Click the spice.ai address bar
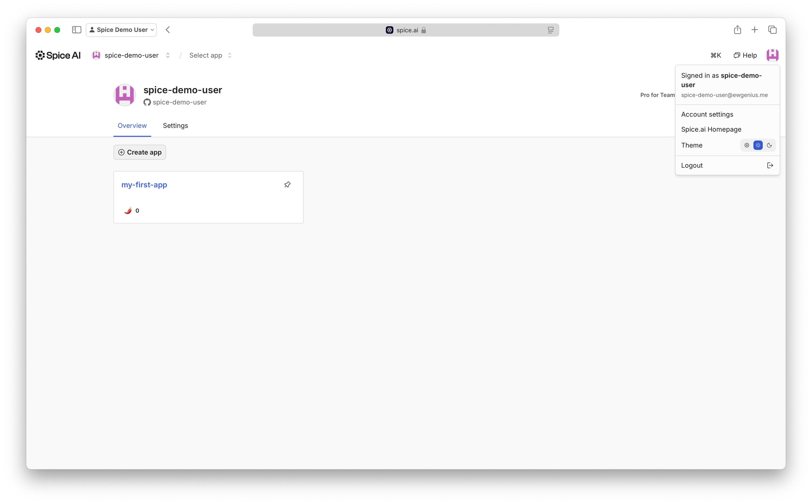This screenshot has width=812, height=504. (x=405, y=30)
